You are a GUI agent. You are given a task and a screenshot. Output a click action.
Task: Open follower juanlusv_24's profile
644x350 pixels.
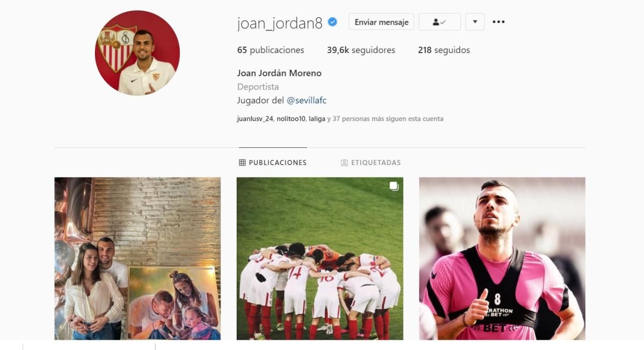click(x=255, y=119)
